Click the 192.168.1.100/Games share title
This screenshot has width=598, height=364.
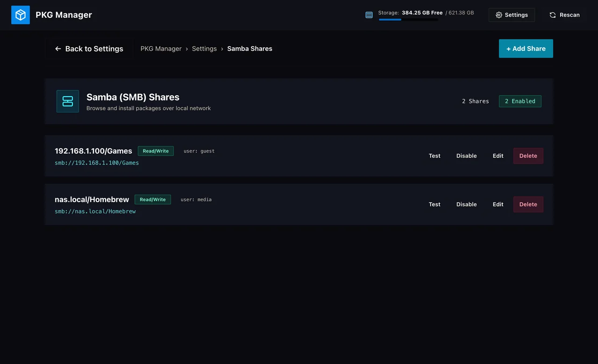93,151
